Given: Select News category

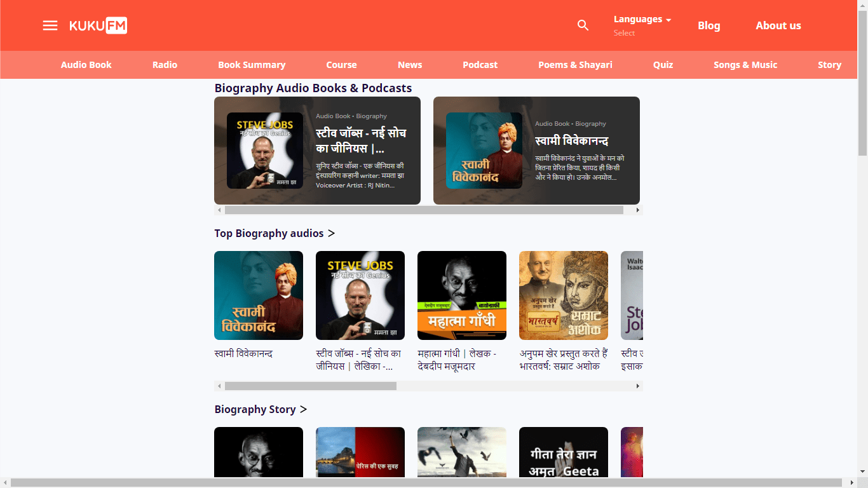Looking at the screenshot, I should click(410, 65).
